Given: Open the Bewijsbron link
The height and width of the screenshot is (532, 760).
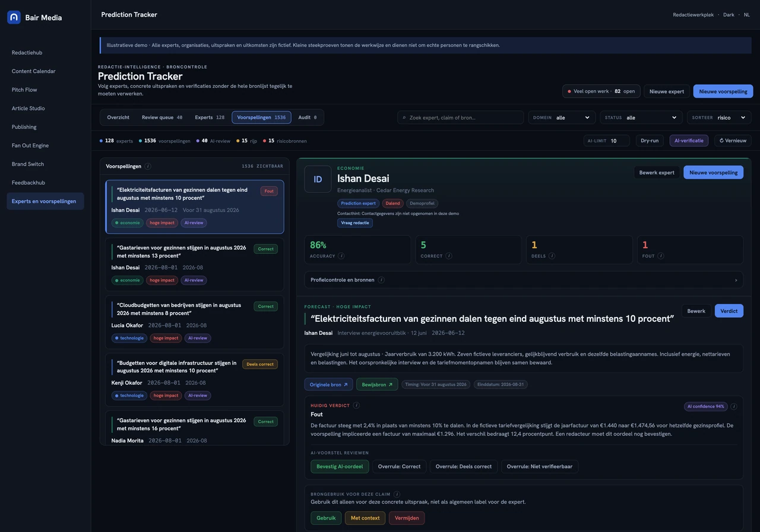Looking at the screenshot, I should tap(377, 384).
